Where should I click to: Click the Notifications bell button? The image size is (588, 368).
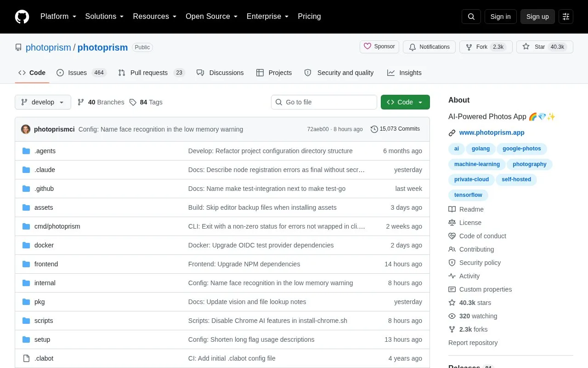click(x=429, y=47)
